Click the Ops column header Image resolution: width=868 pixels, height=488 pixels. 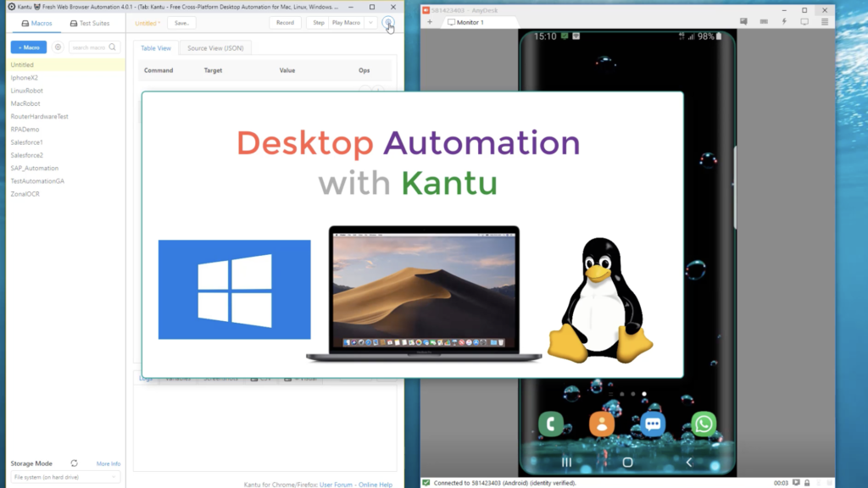(x=364, y=70)
